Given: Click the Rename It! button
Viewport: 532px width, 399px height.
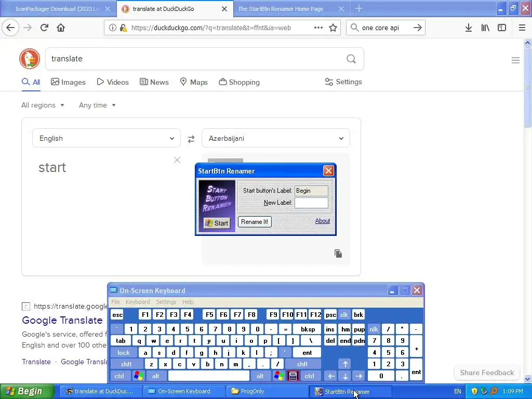Looking at the screenshot, I should click(255, 222).
